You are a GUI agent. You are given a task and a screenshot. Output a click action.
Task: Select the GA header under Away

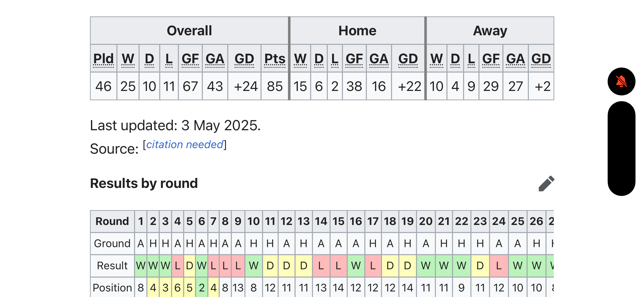coord(516,59)
